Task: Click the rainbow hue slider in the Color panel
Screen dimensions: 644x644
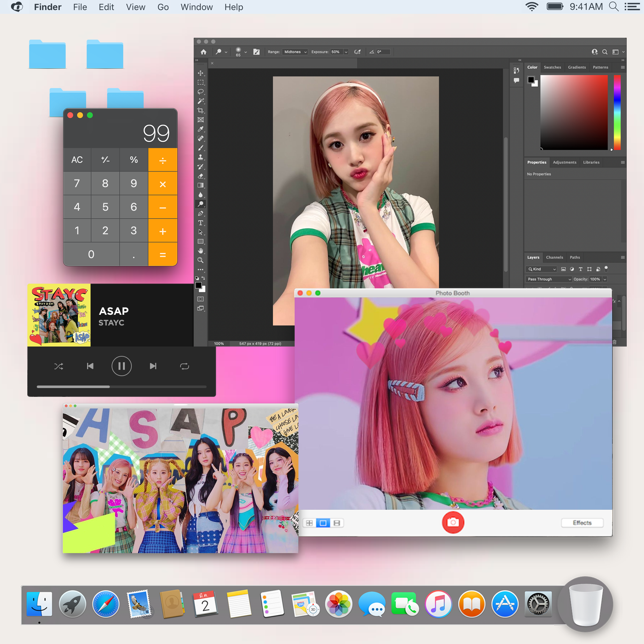Action: point(617,112)
